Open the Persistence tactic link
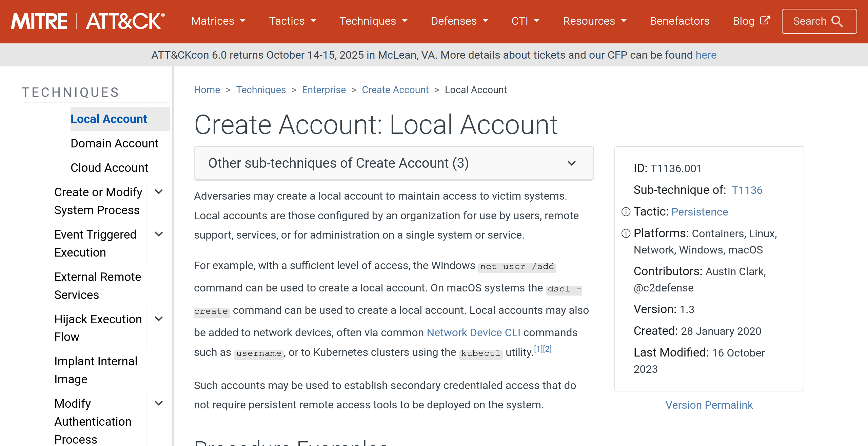This screenshot has height=446, width=868. (699, 212)
